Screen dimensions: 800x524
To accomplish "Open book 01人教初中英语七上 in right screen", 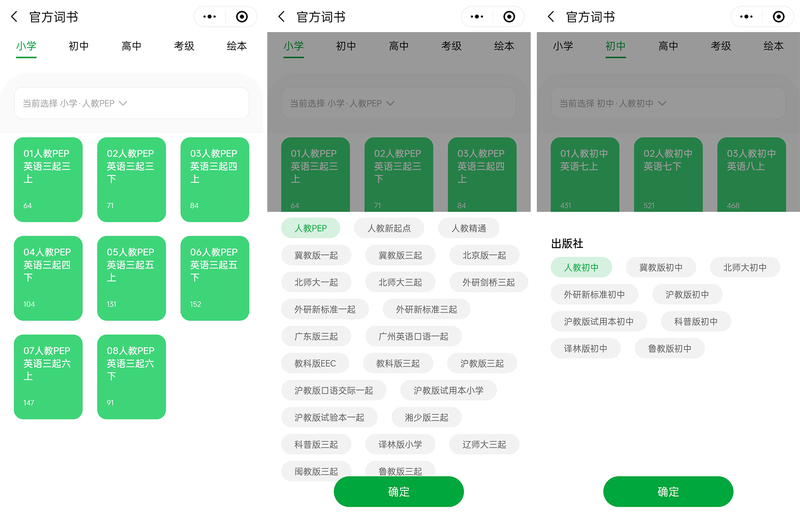I will coord(585,174).
